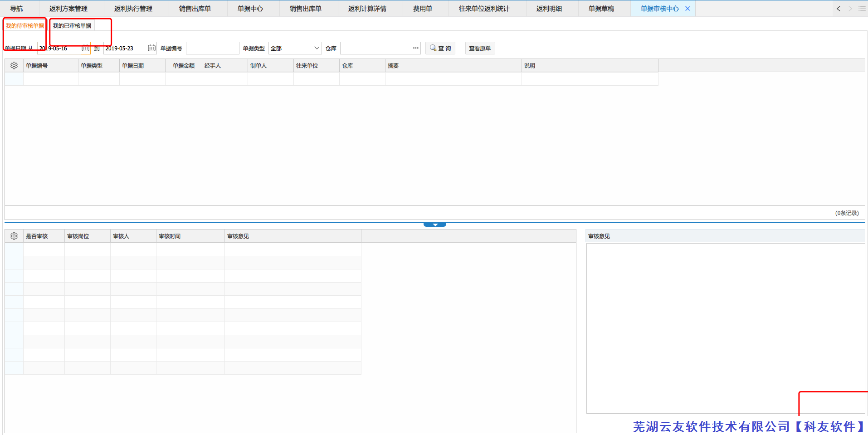
Task: Sort by 制单人 column header
Action: 271,66
